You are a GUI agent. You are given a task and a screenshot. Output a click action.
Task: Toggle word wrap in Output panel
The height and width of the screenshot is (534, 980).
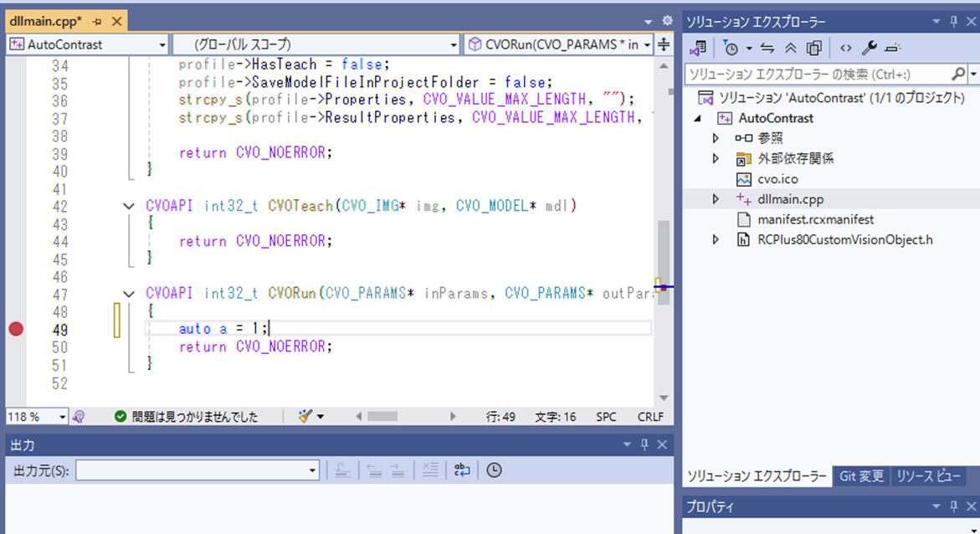(x=462, y=470)
